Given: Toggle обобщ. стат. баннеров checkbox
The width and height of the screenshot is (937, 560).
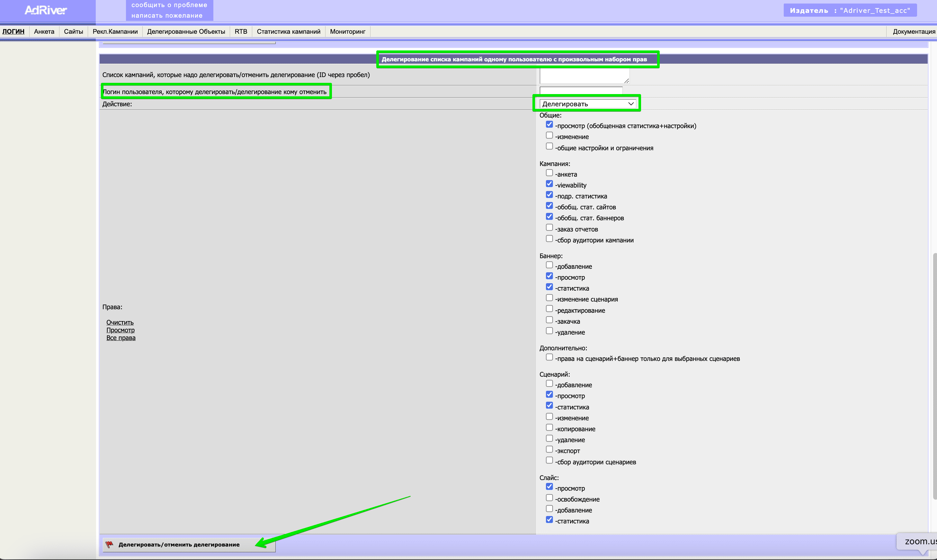Looking at the screenshot, I should click(549, 217).
